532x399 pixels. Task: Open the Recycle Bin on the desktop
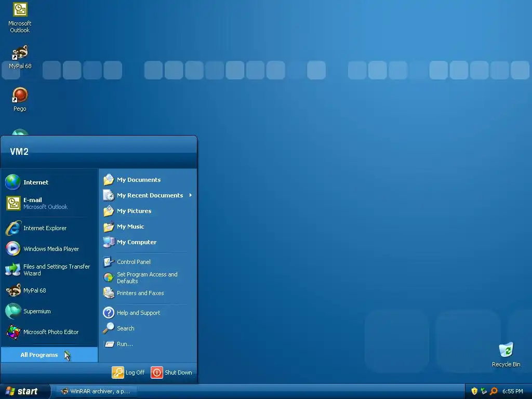[x=506, y=355]
